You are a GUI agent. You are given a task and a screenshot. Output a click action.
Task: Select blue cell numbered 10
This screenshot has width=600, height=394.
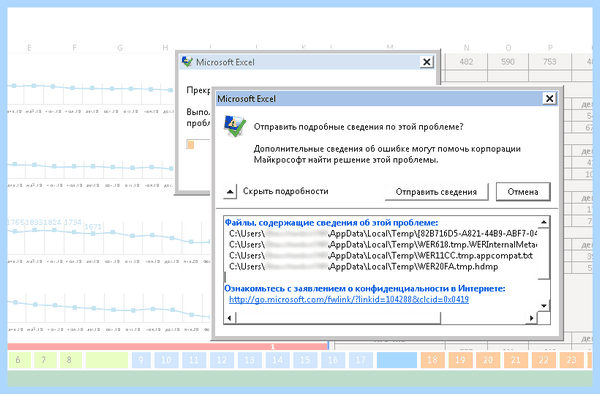pos(166,360)
